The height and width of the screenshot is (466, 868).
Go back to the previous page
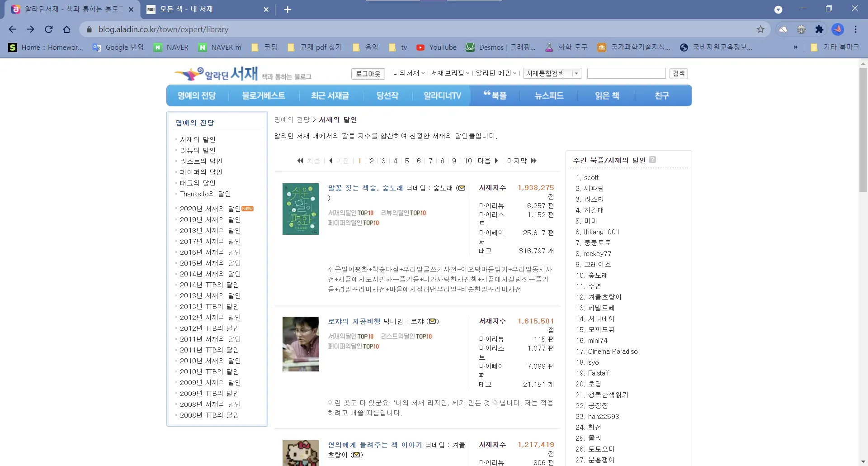[x=12, y=29]
